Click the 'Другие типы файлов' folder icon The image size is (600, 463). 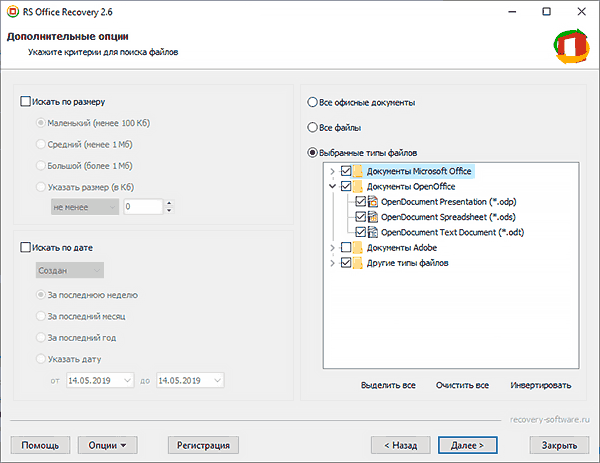point(357,263)
